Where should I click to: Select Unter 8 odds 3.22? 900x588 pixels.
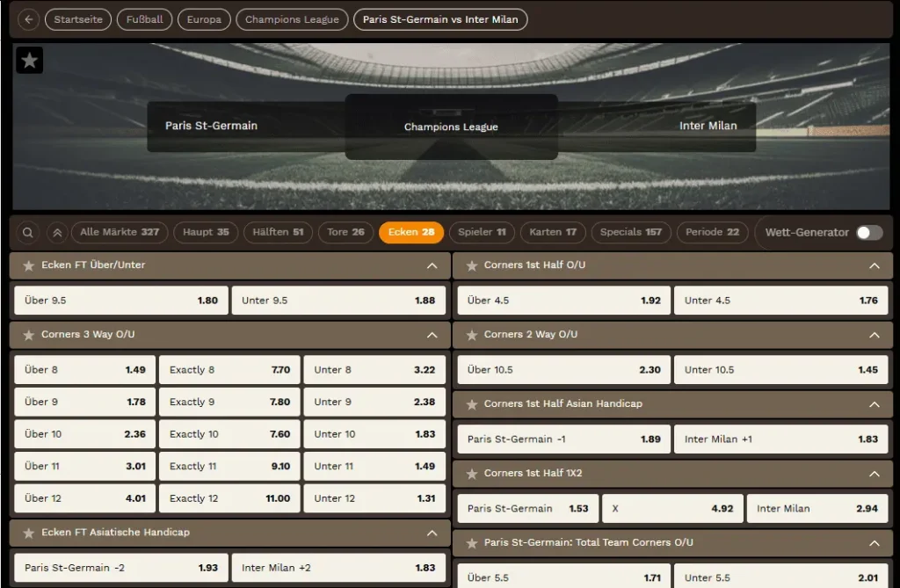coord(374,370)
